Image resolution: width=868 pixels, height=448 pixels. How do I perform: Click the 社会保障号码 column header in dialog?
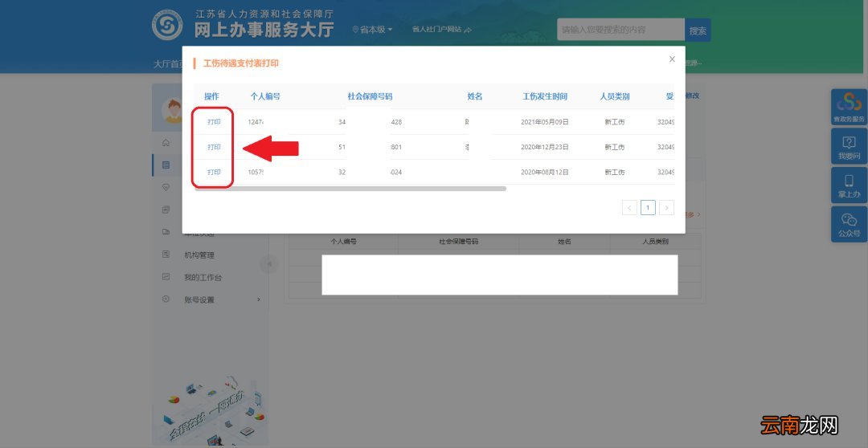370,96
